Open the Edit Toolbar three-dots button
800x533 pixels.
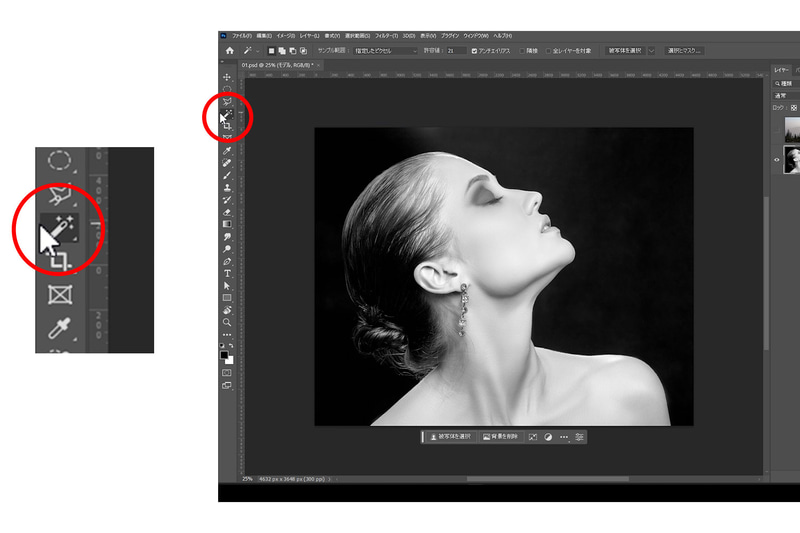coord(227,335)
